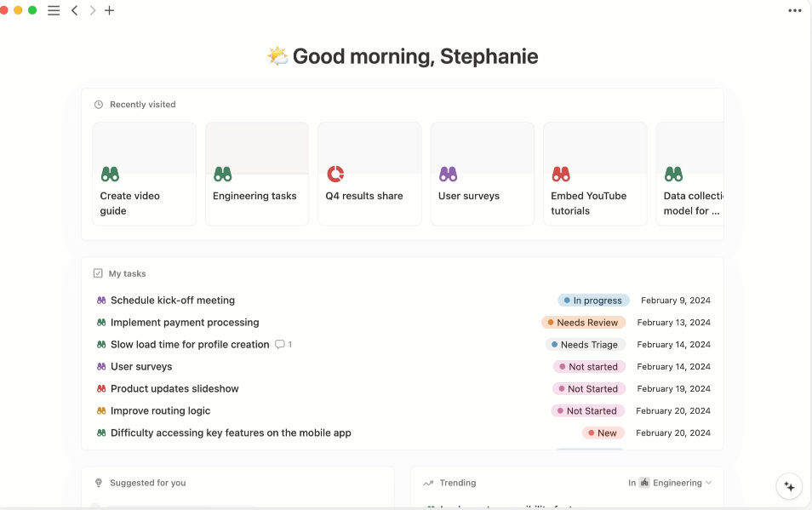The width and height of the screenshot is (812, 510).
Task: Open Product updates slideshow task
Action: pyautogui.click(x=174, y=389)
